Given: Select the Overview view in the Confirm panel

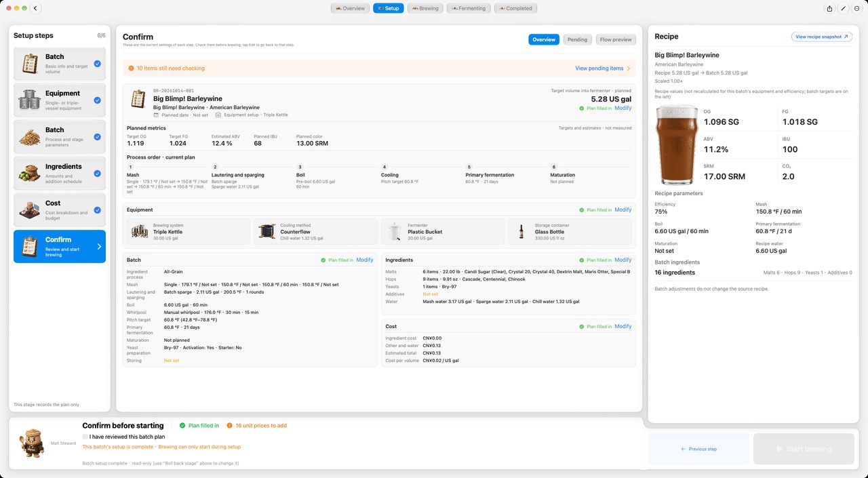Looking at the screenshot, I should (x=544, y=39).
